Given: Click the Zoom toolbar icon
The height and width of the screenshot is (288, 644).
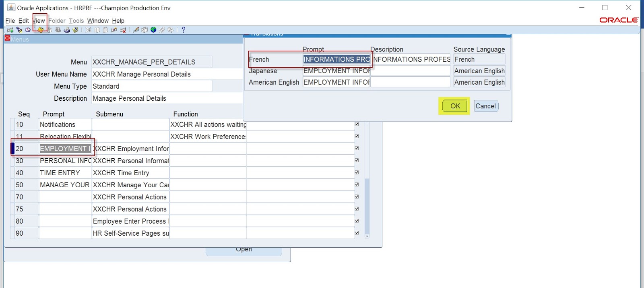Looking at the screenshot, I should coord(144,30).
